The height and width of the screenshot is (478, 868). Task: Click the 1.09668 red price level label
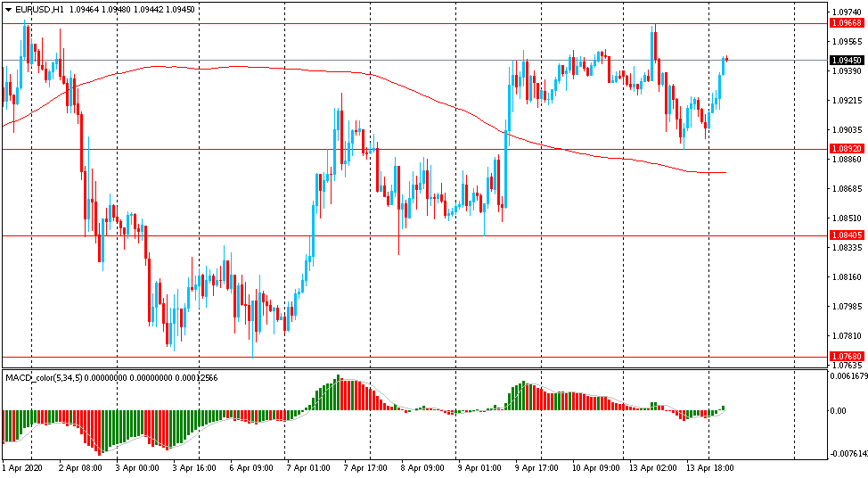pos(847,22)
